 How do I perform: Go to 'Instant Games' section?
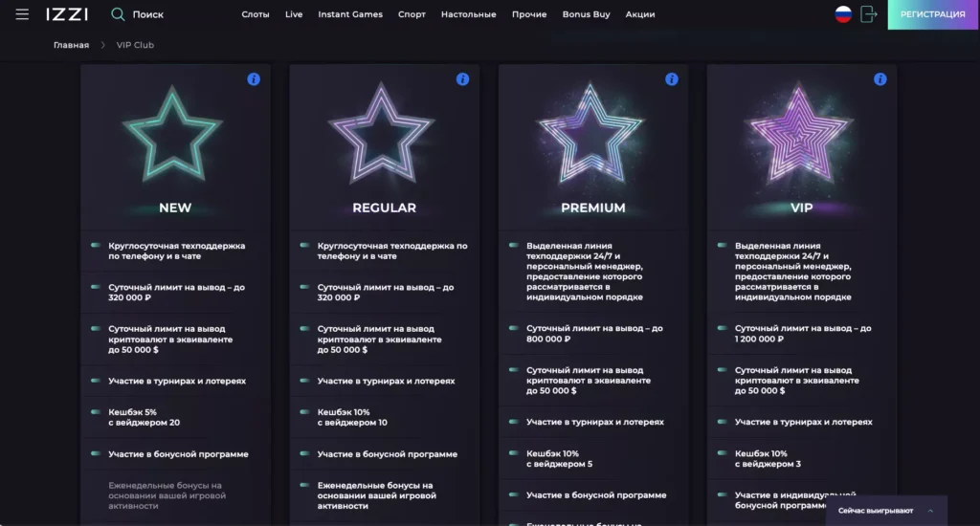[350, 15]
